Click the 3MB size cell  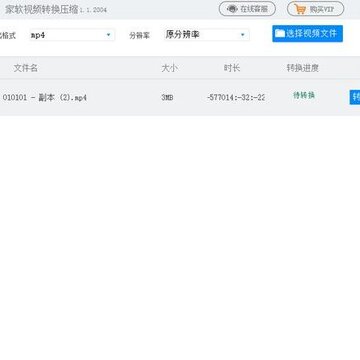167,98
